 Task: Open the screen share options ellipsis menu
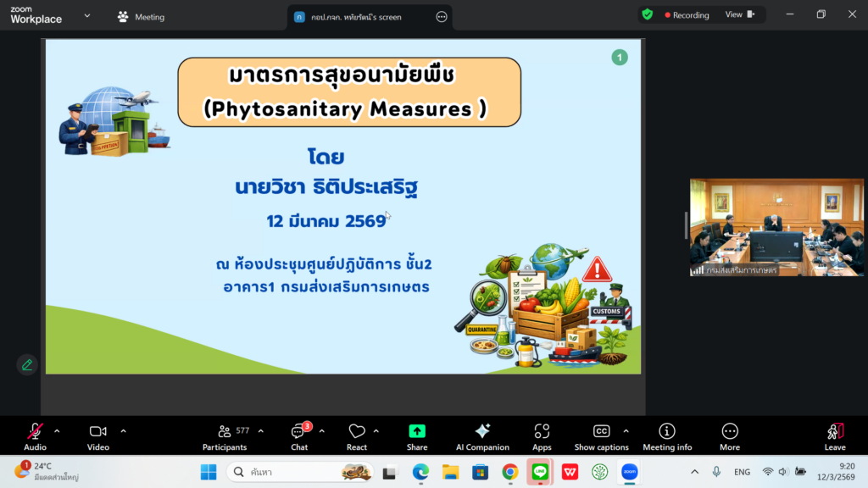click(441, 17)
